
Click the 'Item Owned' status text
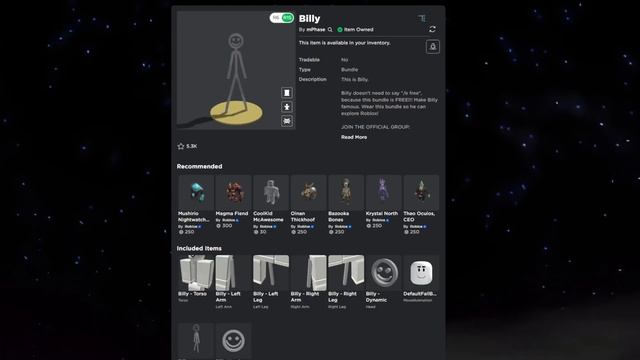pos(358,29)
